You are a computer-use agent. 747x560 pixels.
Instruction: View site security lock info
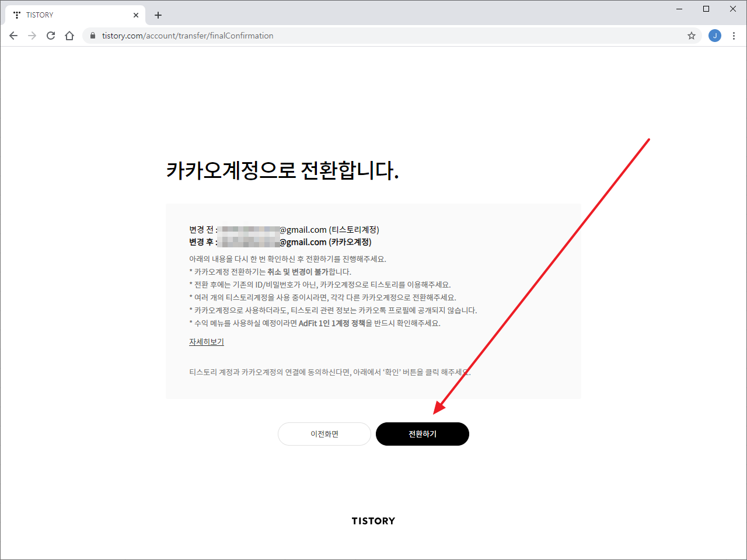click(92, 36)
